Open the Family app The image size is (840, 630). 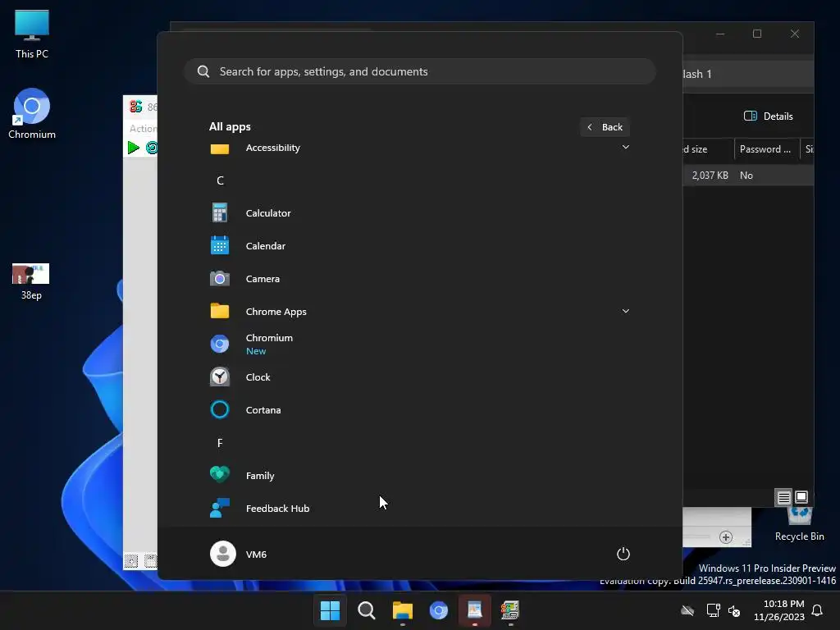pos(419,475)
